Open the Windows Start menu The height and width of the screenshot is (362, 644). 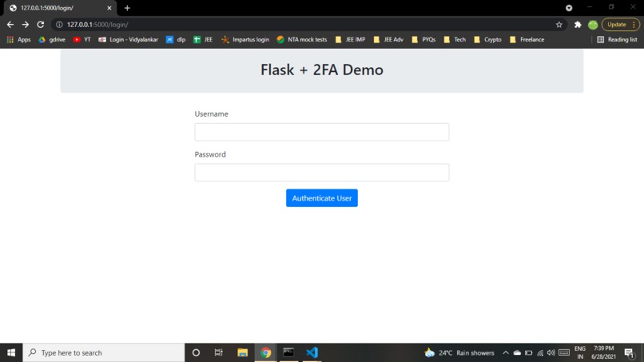11,352
